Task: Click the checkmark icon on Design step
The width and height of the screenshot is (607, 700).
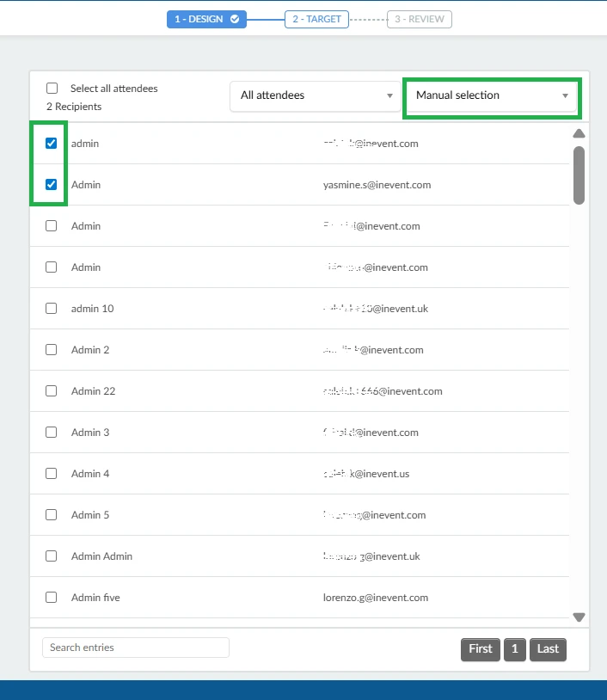Action: pyautogui.click(x=235, y=19)
